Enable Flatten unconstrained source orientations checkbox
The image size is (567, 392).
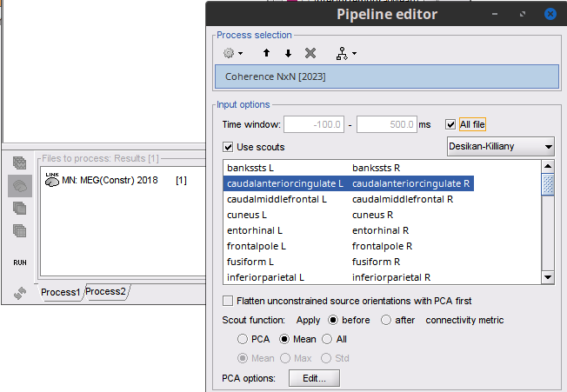pyautogui.click(x=229, y=301)
